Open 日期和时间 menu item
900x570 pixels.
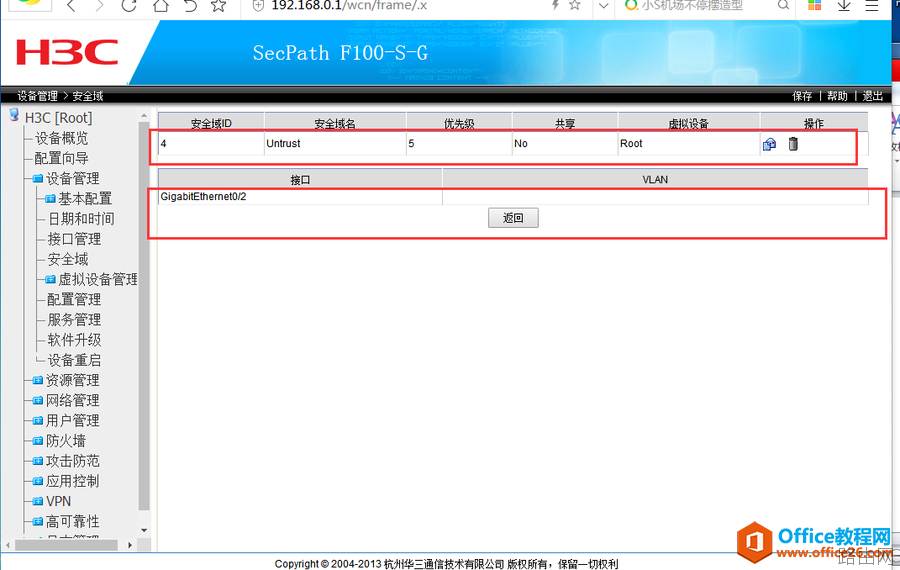[x=81, y=219]
